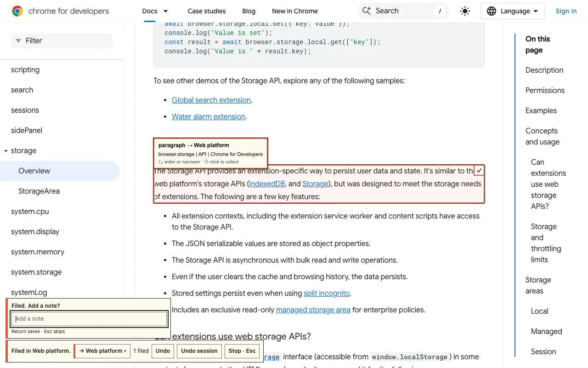Select search in the sidebar
The image size is (588, 368).
coord(22,90)
